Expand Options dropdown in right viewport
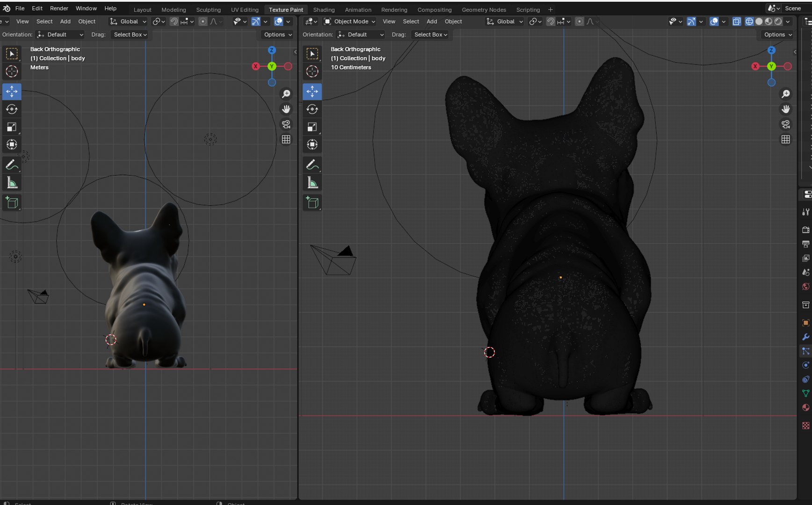812x505 pixels. (778, 35)
